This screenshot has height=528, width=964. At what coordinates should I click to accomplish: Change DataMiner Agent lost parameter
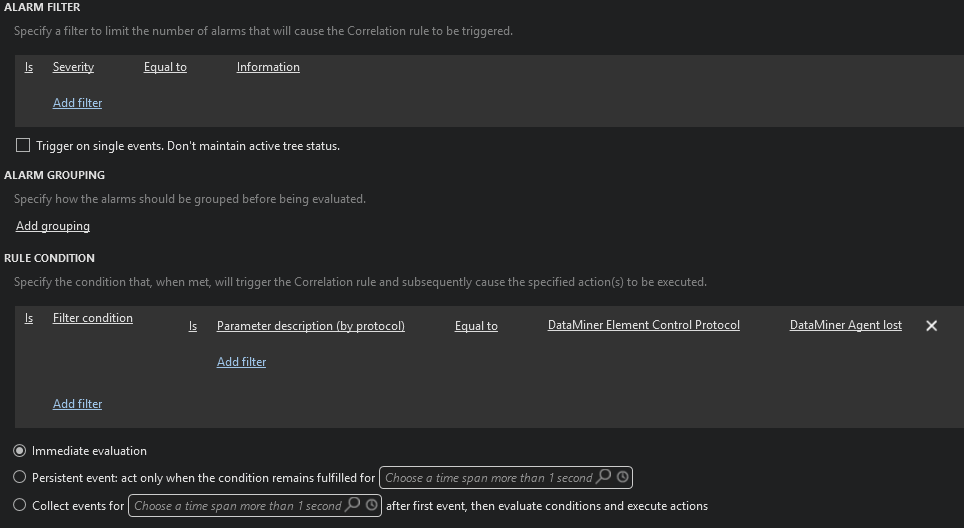pyautogui.click(x=845, y=325)
